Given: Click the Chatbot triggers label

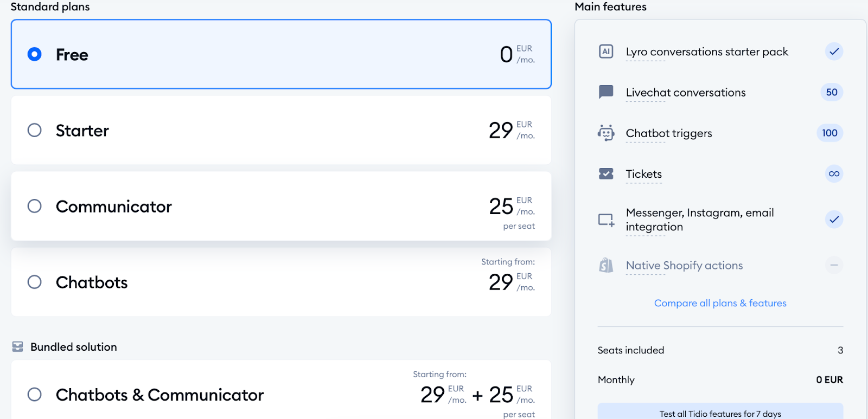Looking at the screenshot, I should pos(669,133).
